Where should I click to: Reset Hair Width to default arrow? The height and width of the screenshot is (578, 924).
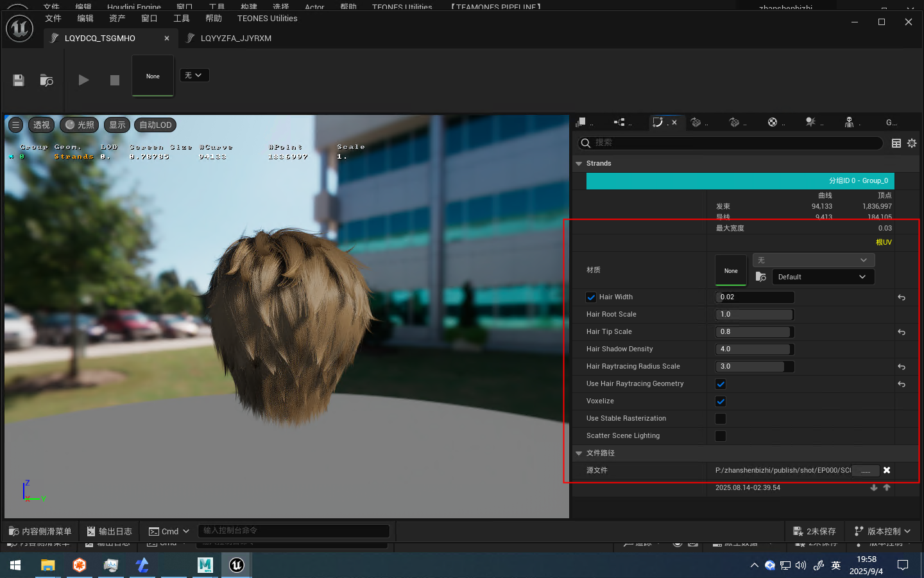point(902,297)
